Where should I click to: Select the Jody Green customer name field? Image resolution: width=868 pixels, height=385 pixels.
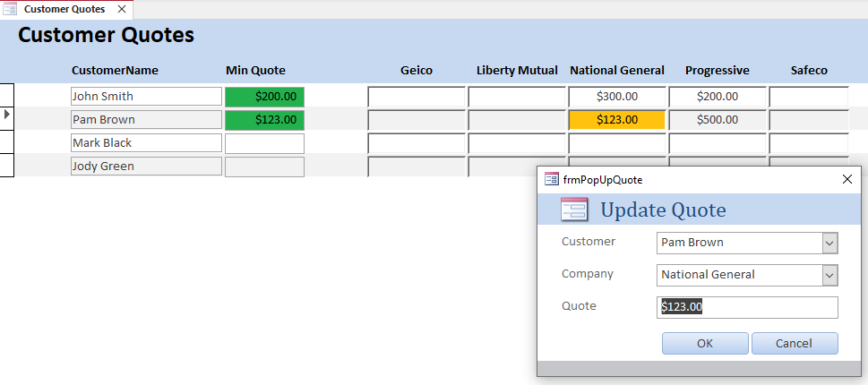[x=146, y=166]
